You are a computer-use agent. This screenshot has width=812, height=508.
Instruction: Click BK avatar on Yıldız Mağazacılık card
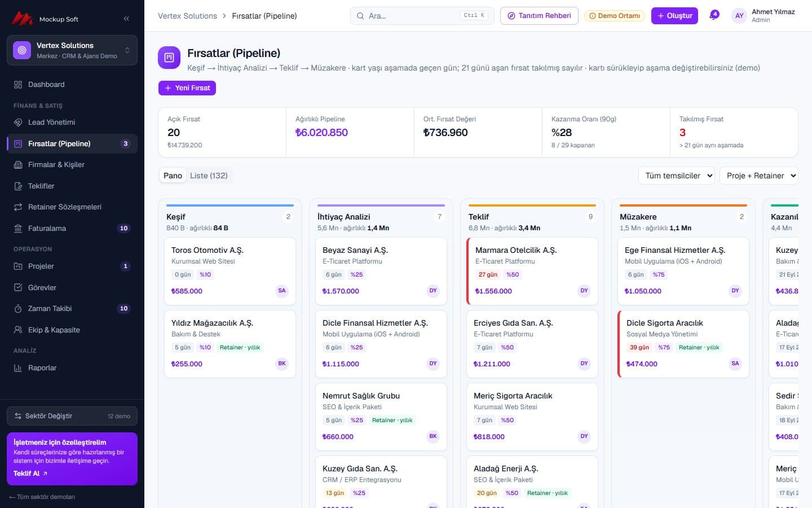(x=282, y=364)
